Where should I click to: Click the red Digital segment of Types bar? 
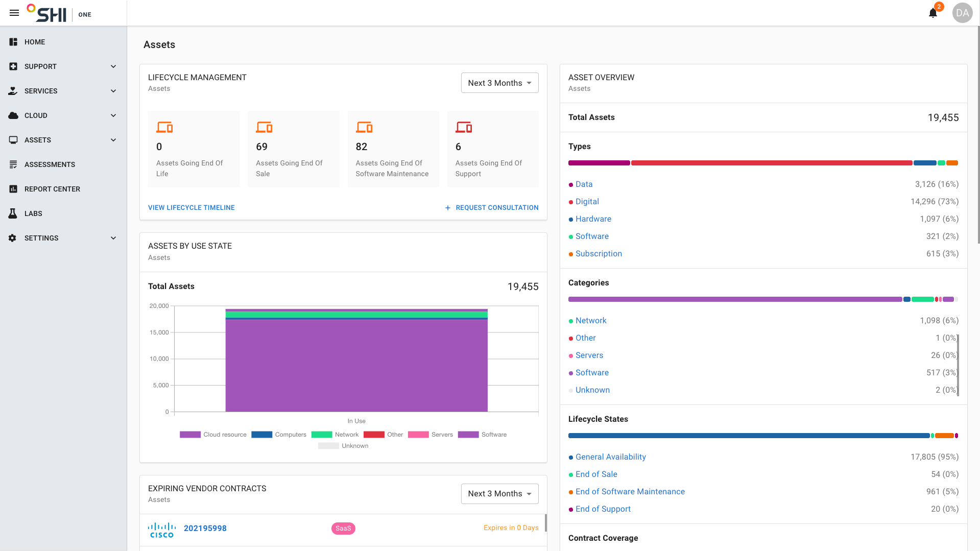(x=772, y=163)
